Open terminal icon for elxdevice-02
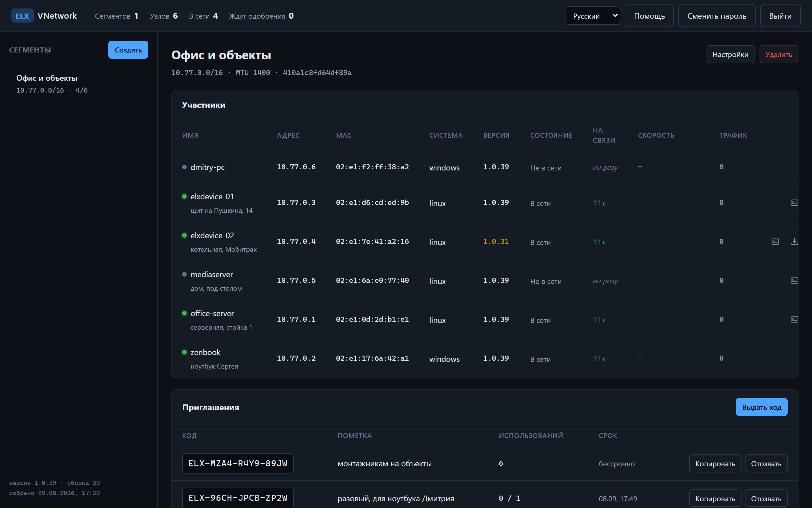Image resolution: width=812 pixels, height=508 pixels. [x=775, y=242]
